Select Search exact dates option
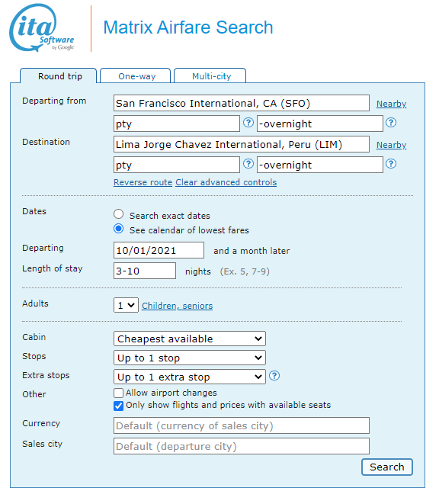Image resolution: width=439 pixels, height=504 pixels. [119, 214]
